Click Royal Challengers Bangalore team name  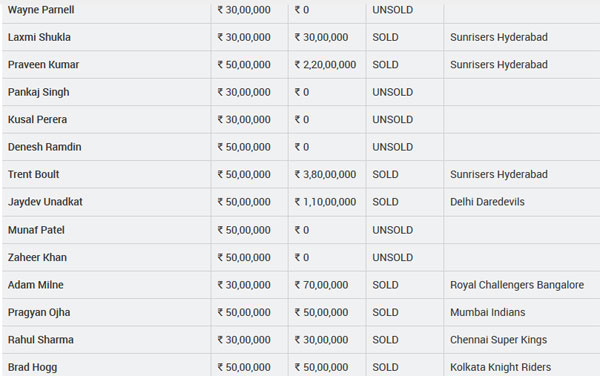click(x=517, y=285)
